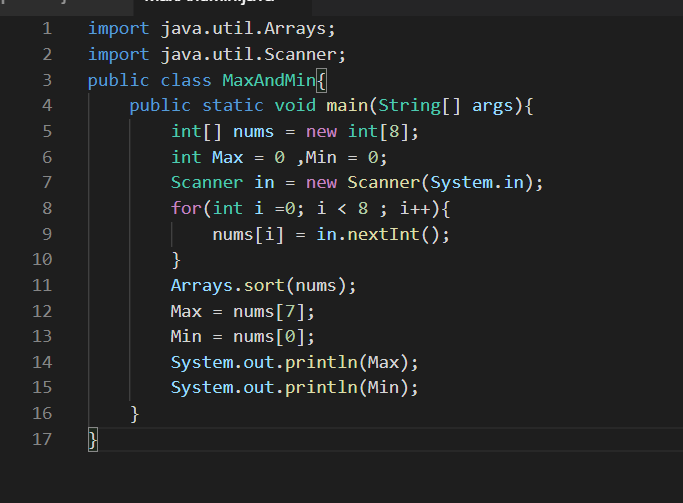Select line number 3 in the gutter
The image size is (683, 503).
47,80
